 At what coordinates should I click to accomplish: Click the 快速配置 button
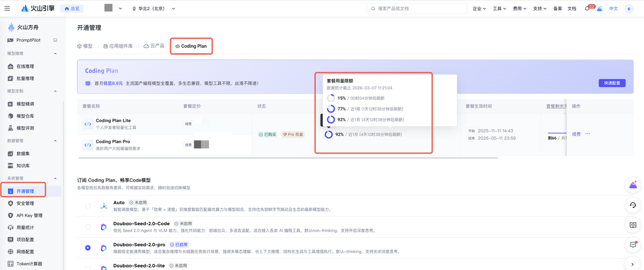pyautogui.click(x=612, y=83)
